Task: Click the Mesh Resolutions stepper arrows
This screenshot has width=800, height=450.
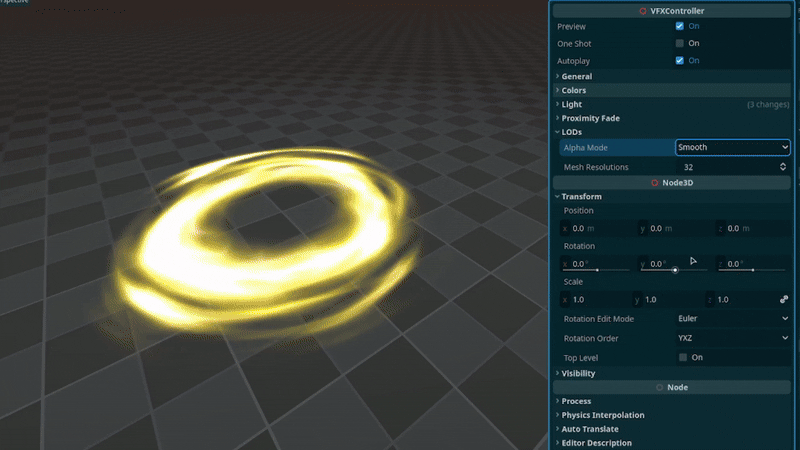Action: (x=783, y=167)
